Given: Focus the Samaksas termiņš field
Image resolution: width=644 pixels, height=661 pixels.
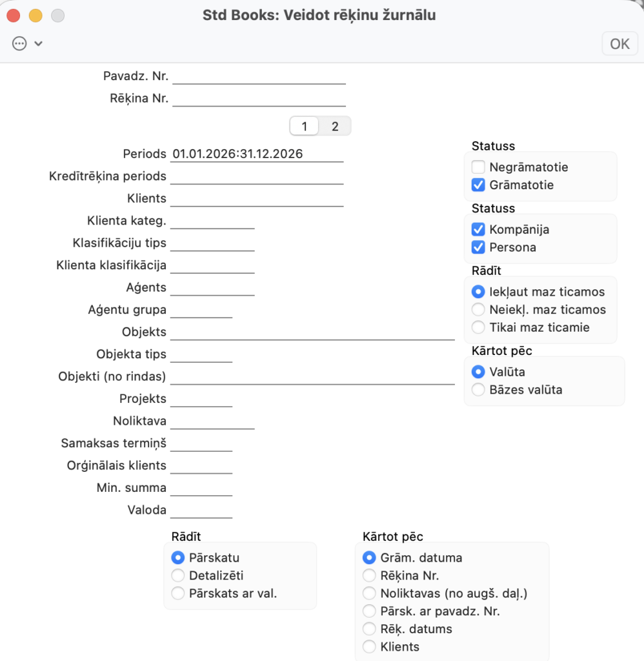Looking at the screenshot, I should pyautogui.click(x=201, y=443).
